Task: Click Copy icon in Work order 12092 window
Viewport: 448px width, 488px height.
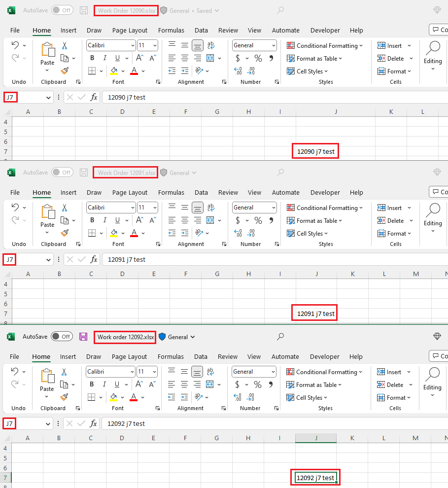Action: point(64,384)
